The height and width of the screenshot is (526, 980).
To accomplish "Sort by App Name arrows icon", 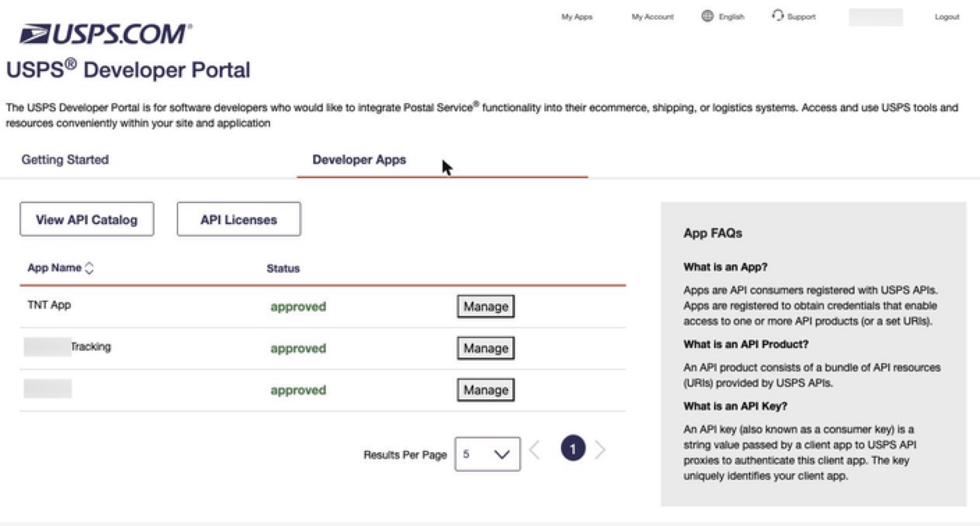I will [x=89, y=268].
